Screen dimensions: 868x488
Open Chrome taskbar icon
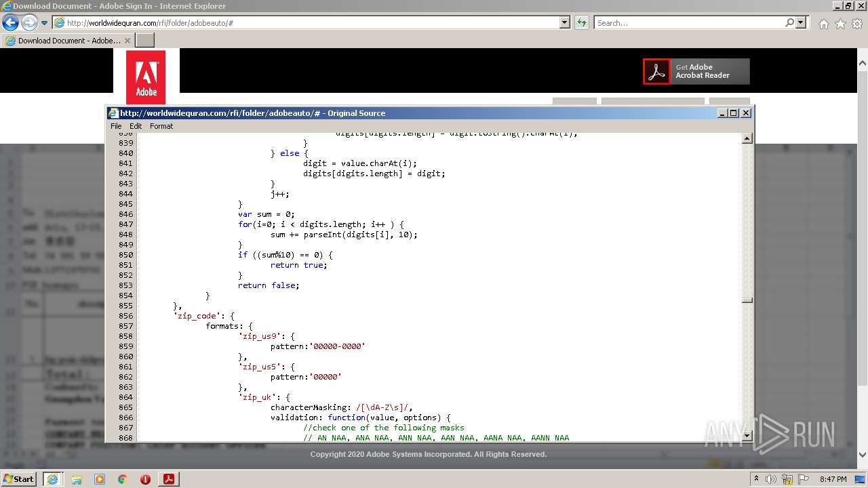click(123, 479)
